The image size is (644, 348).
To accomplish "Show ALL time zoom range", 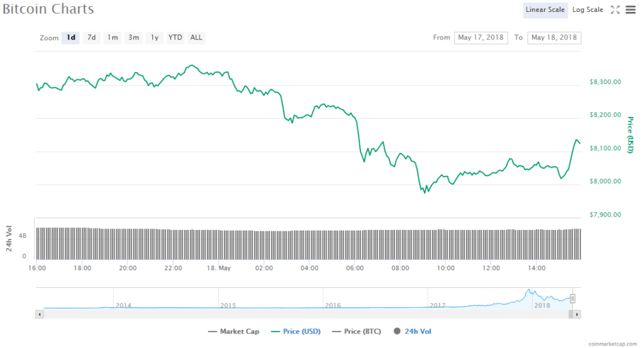I will tap(196, 38).
